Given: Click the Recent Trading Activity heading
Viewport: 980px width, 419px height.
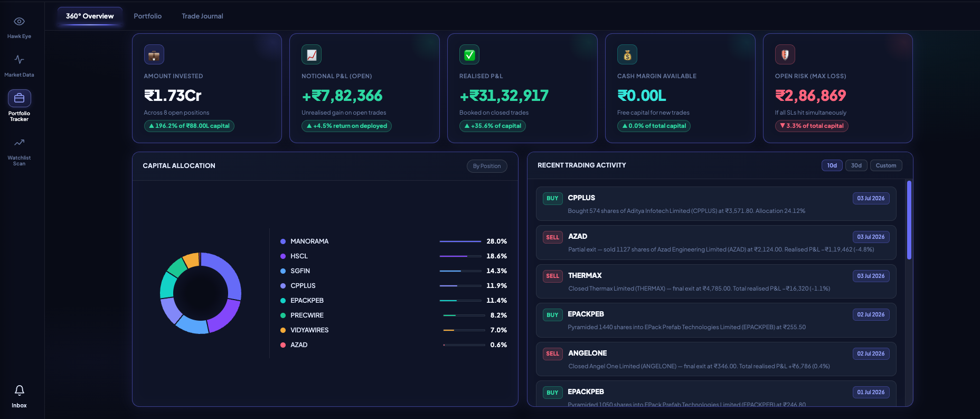Looking at the screenshot, I should 582,165.
